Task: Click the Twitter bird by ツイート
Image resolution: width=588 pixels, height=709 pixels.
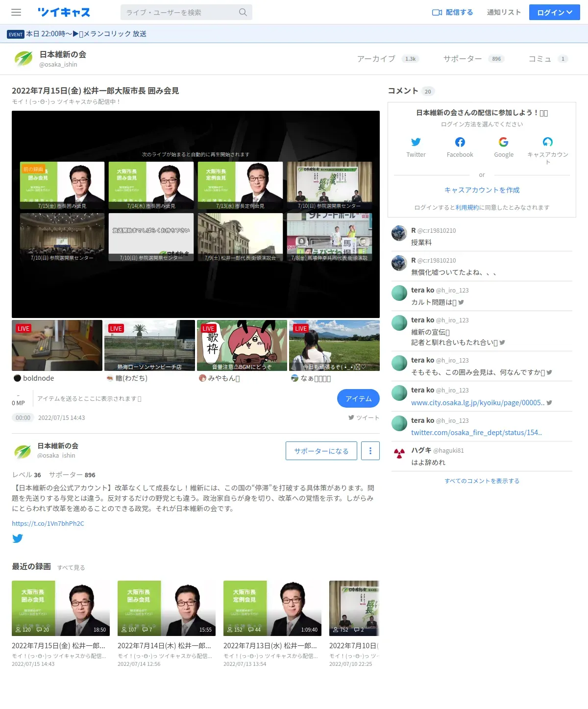Action: coord(351,417)
